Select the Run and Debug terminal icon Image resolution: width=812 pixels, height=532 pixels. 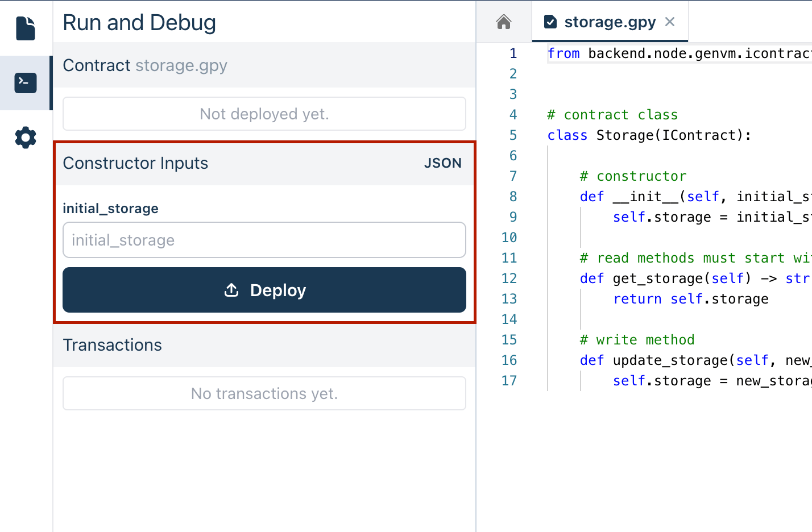pos(26,83)
